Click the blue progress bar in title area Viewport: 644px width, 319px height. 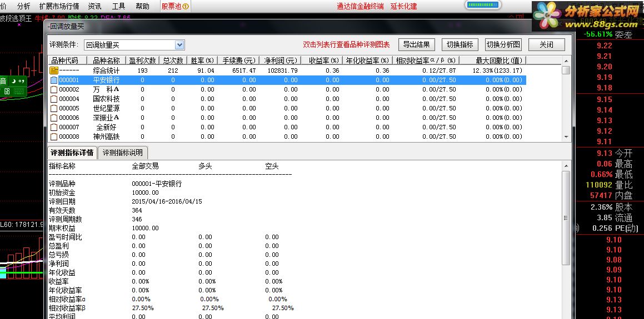(483, 5)
